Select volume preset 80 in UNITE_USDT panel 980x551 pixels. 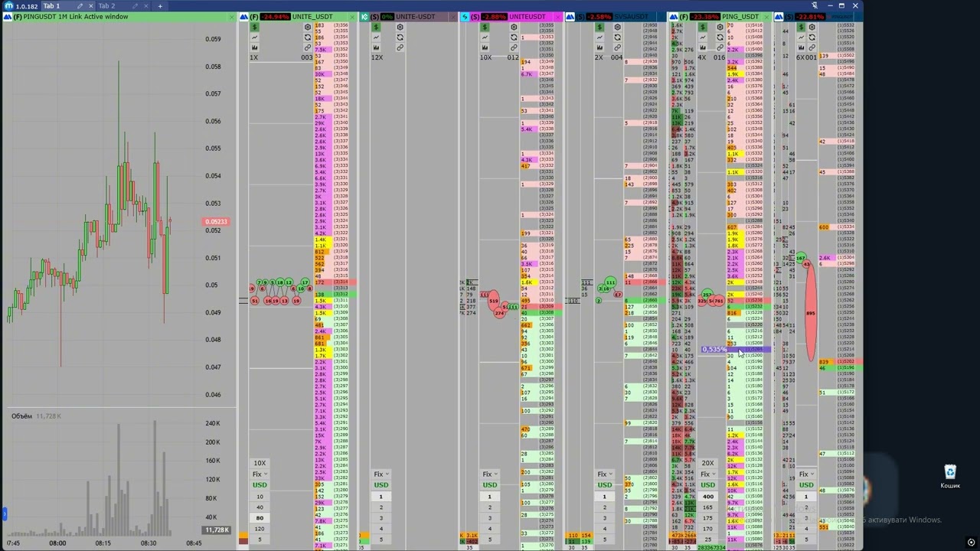260,518
